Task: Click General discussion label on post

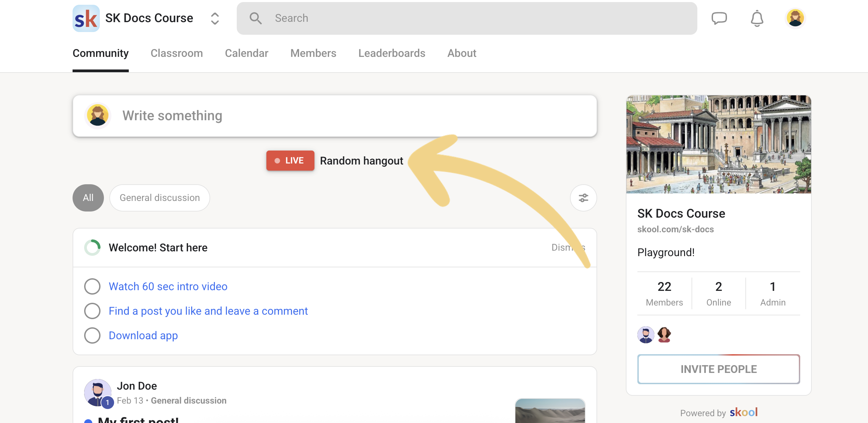Action: 189,401
